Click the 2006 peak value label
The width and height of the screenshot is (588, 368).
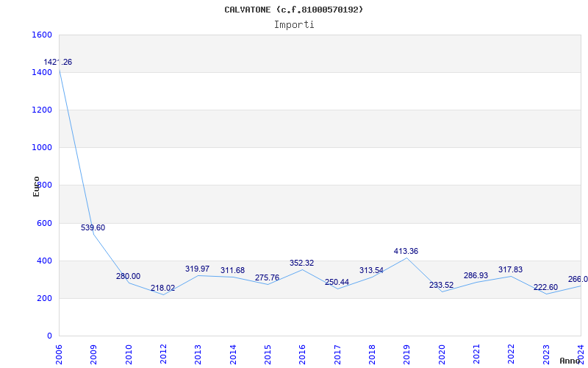[58, 63]
